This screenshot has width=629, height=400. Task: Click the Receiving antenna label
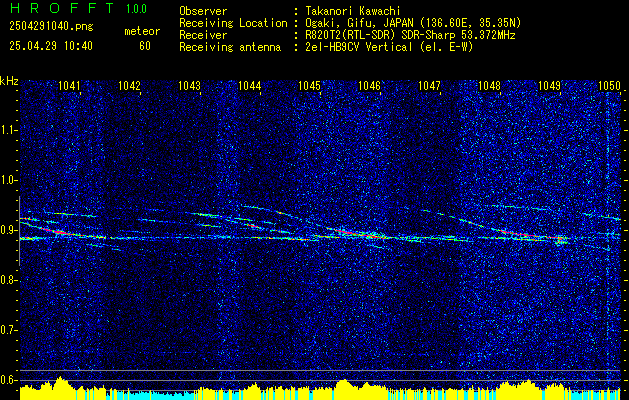point(230,47)
